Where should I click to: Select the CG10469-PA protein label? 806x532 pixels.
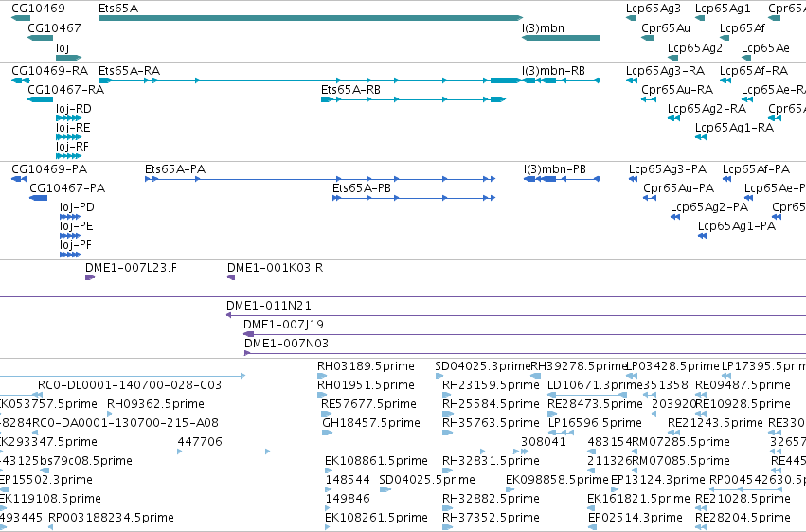point(49,168)
